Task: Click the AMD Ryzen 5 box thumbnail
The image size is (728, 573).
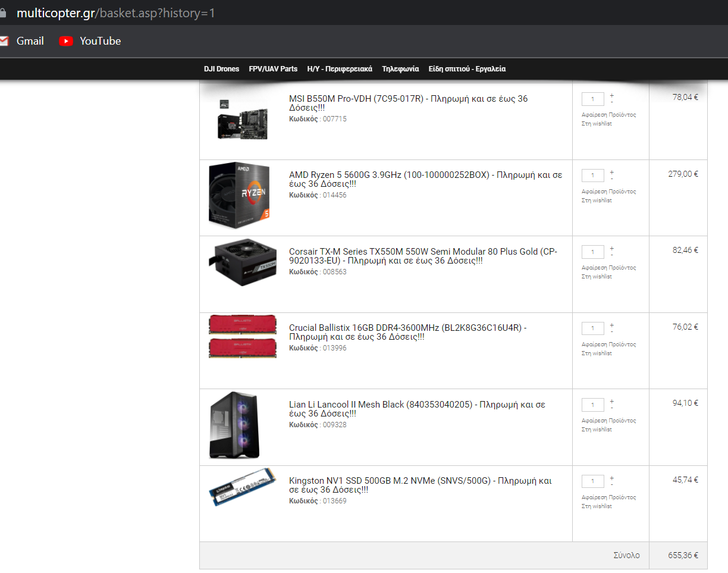Action: 239,195
